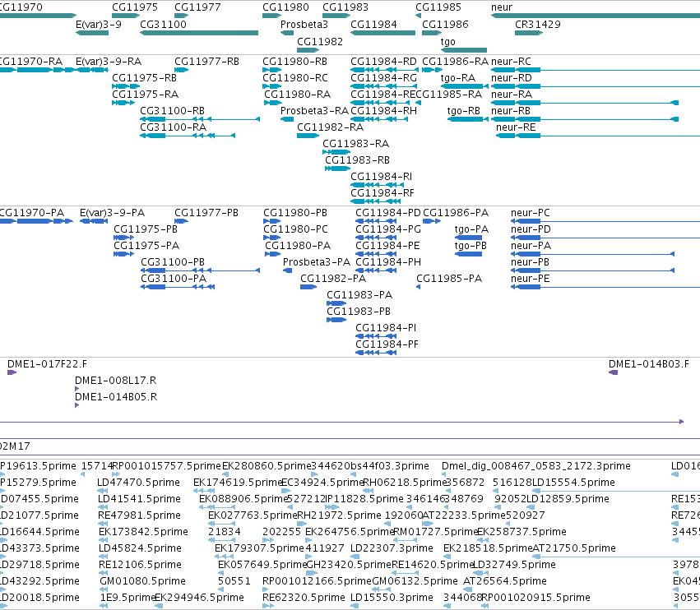This screenshot has height=610, width=700.
Task: Click the CG11980 gene label
Action: click(285, 7)
